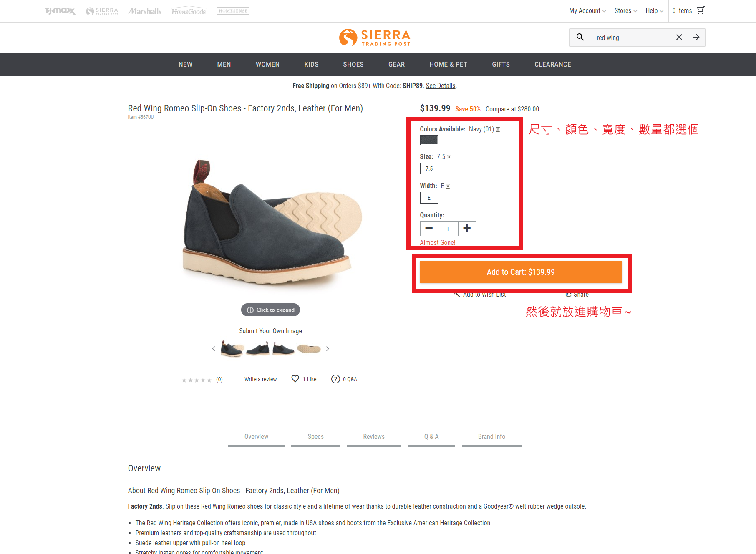Switch to the Specs tab
Viewport: 756px width, 554px height.
tap(315, 437)
